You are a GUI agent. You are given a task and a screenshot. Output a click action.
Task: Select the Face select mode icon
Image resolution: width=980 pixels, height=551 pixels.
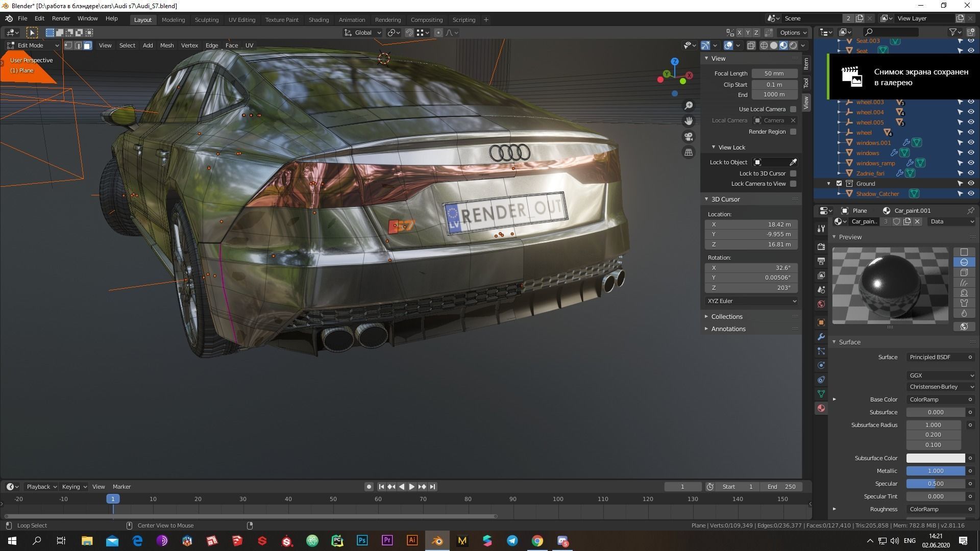pyautogui.click(x=87, y=45)
